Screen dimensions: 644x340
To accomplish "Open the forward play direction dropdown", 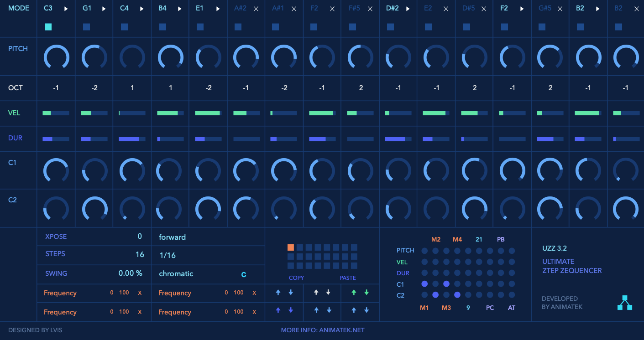I will point(173,237).
